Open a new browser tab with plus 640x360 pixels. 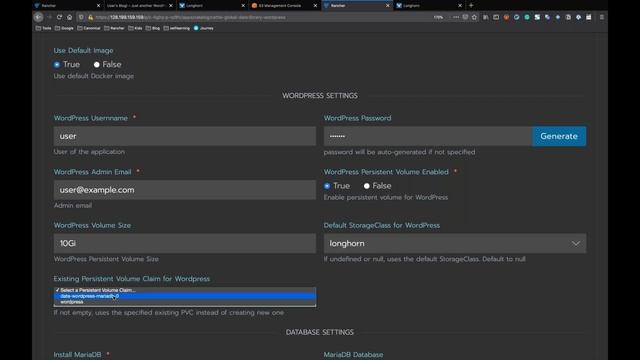click(471, 5)
